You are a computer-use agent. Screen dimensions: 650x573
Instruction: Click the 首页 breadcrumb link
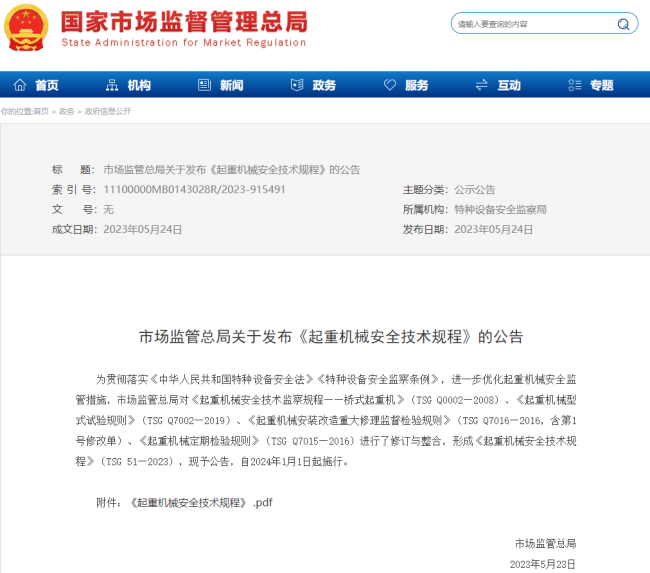click(x=41, y=111)
